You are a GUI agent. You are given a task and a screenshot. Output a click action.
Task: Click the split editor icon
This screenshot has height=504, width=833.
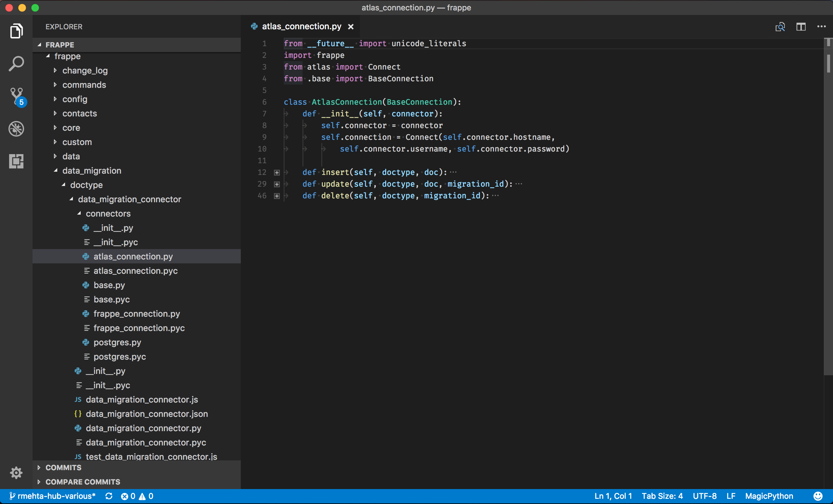tap(800, 27)
